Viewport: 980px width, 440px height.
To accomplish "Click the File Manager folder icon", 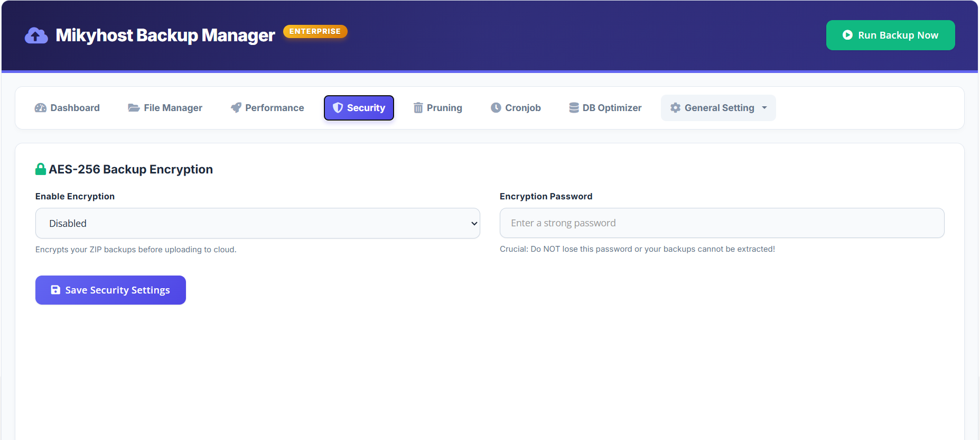I will point(134,108).
